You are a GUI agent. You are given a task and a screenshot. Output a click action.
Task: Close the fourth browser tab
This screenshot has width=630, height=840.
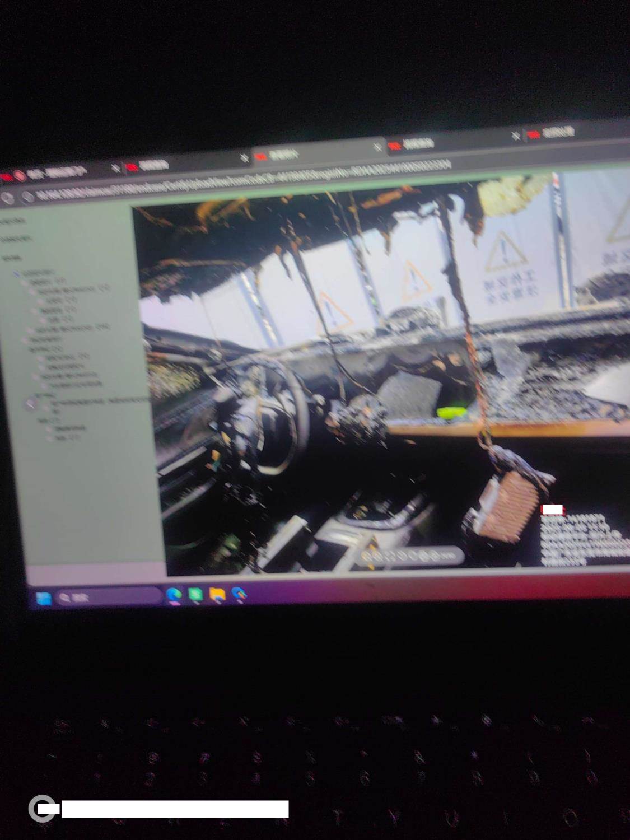coord(515,136)
